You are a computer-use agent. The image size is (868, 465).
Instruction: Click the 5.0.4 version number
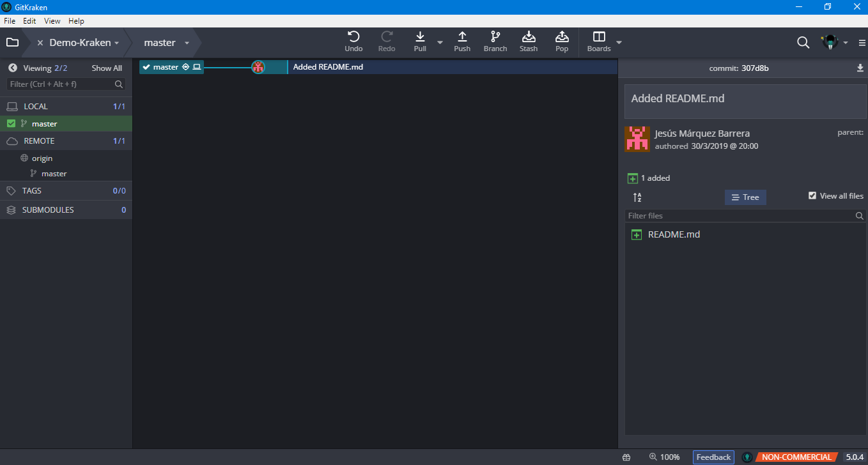(x=855, y=457)
